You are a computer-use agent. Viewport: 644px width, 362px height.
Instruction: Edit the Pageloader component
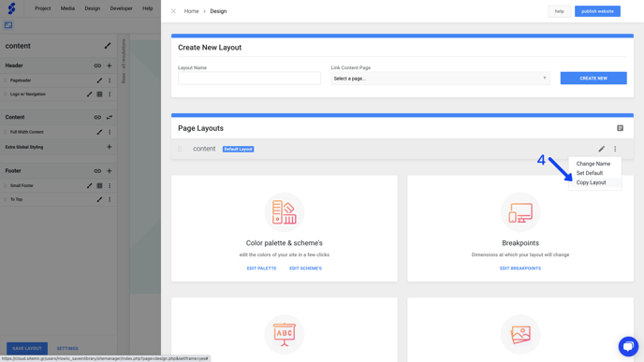(99, 80)
